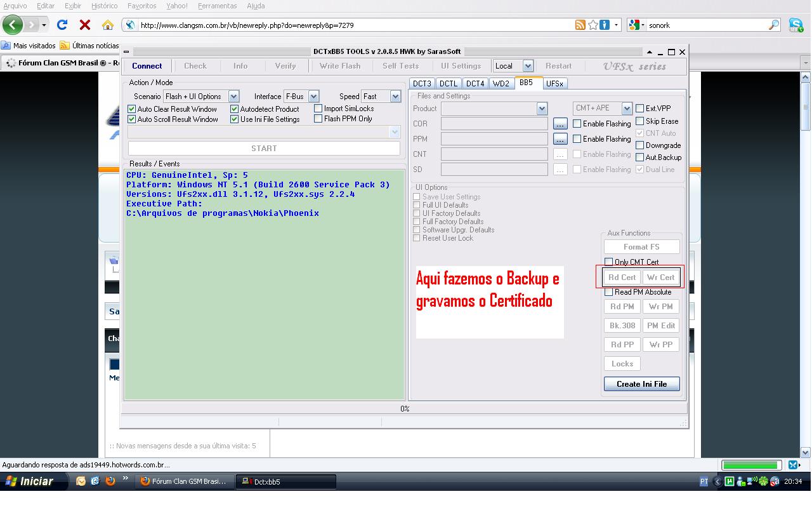Bookmark page with the star icon
This screenshot has width=812, height=508.
(x=593, y=25)
